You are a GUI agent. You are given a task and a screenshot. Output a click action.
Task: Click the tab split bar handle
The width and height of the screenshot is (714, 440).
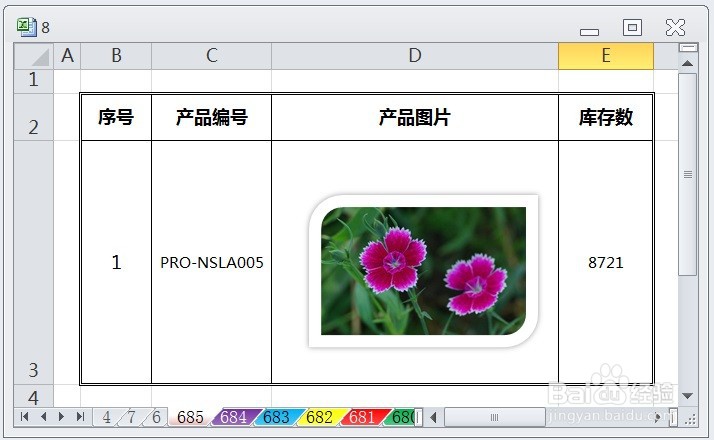(418, 417)
